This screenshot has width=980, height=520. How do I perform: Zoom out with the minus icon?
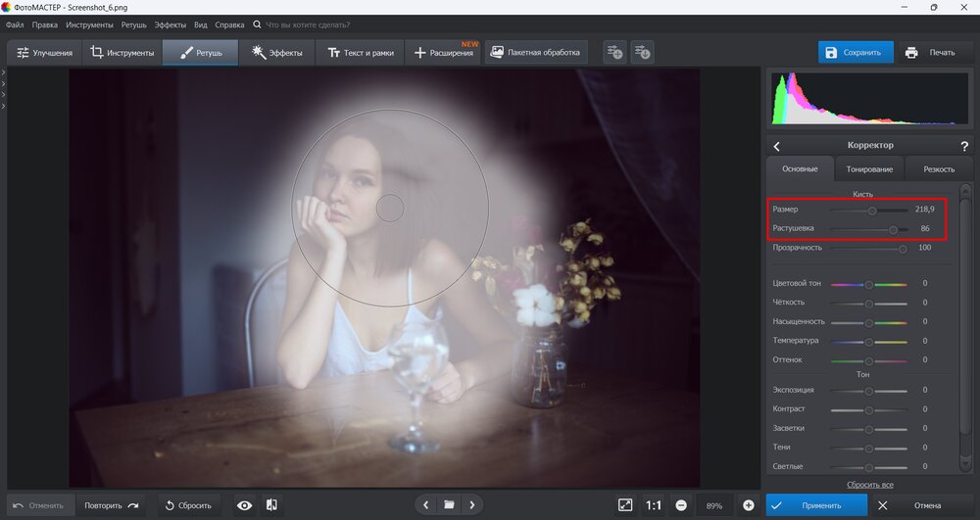click(680, 505)
